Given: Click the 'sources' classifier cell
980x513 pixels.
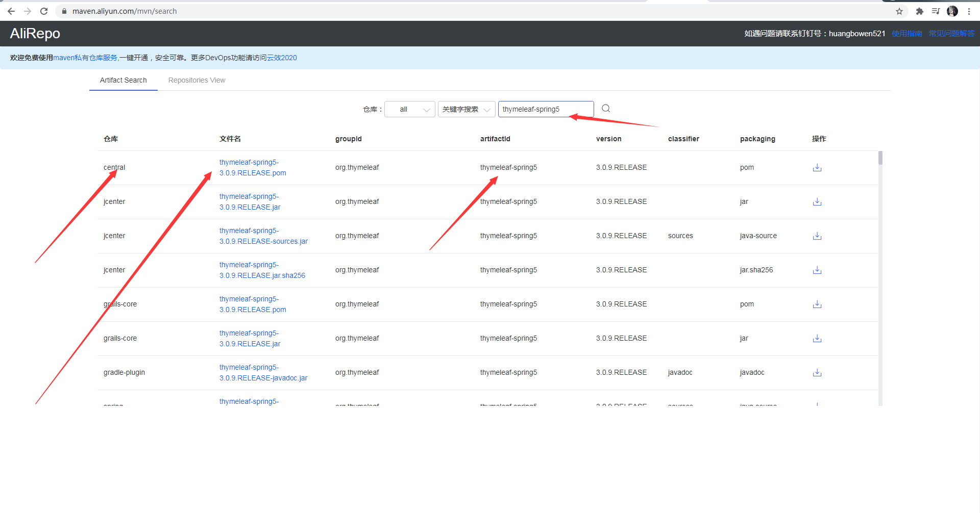Looking at the screenshot, I should click(680, 236).
